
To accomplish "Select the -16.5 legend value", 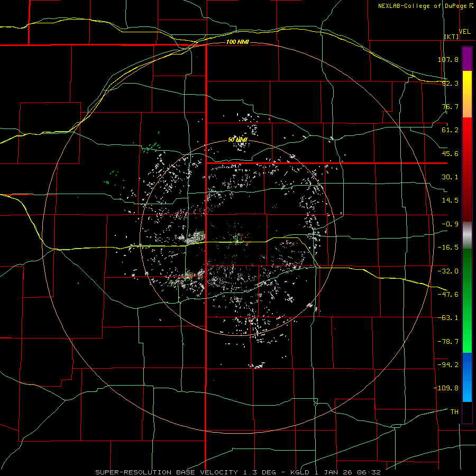I will (448, 248).
